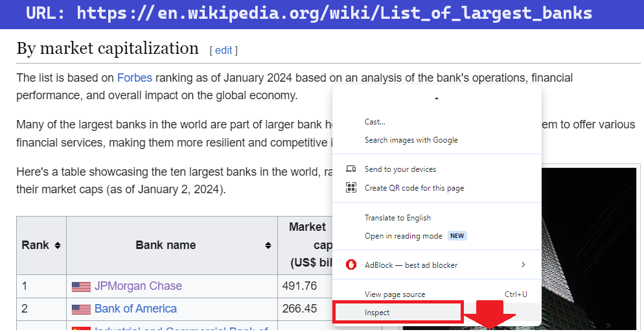This screenshot has height=332, width=644.
Task: Click the Cast... menu entry
Action: pos(437,122)
